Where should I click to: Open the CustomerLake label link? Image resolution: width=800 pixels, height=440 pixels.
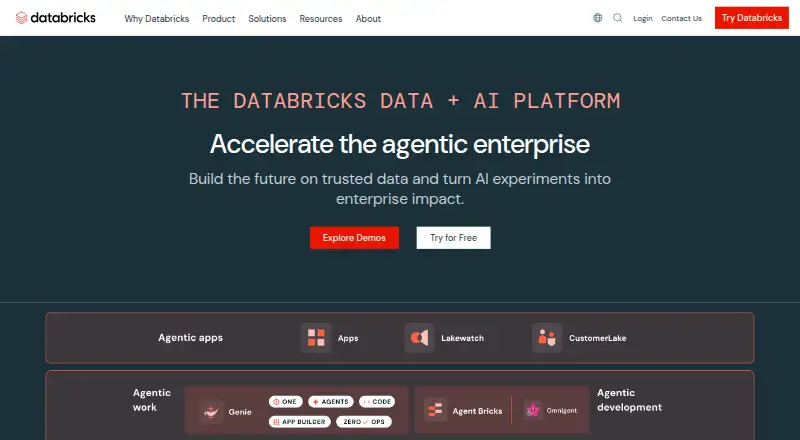597,338
